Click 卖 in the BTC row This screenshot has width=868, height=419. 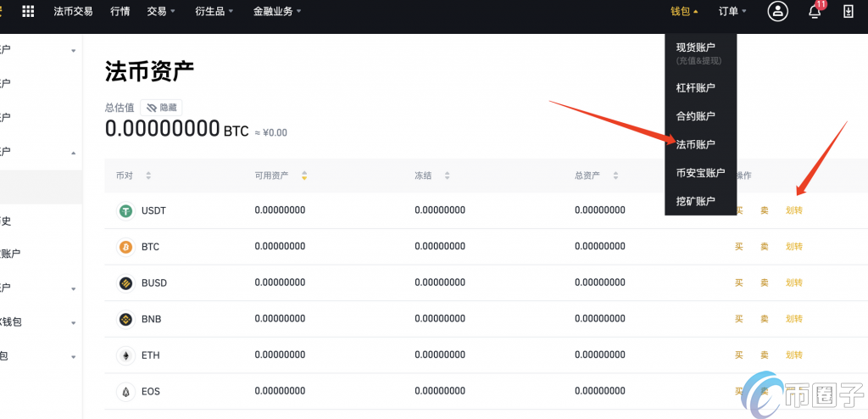[765, 247]
